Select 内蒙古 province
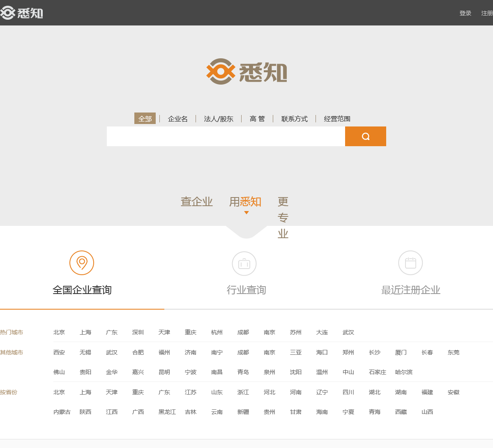The height and width of the screenshot is (448, 493). coord(62,412)
